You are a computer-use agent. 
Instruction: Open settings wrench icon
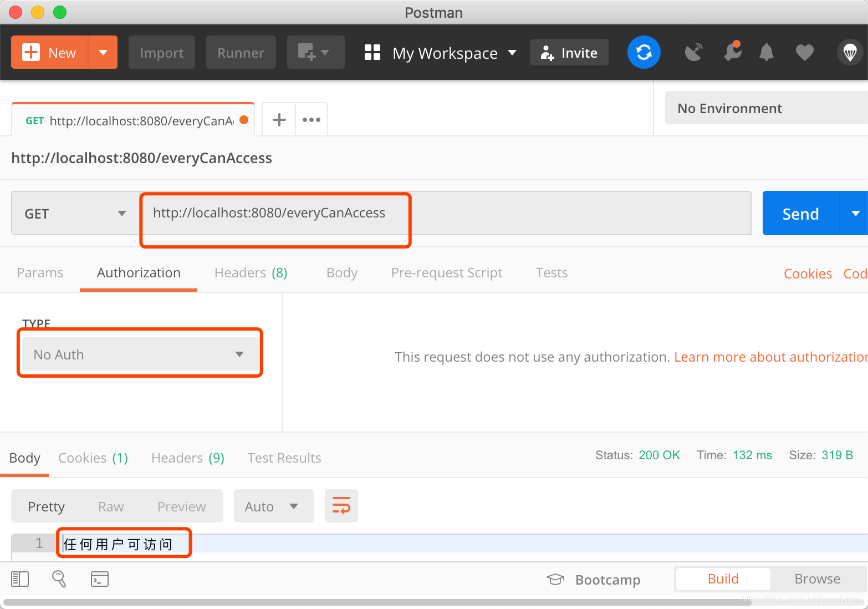click(x=733, y=52)
